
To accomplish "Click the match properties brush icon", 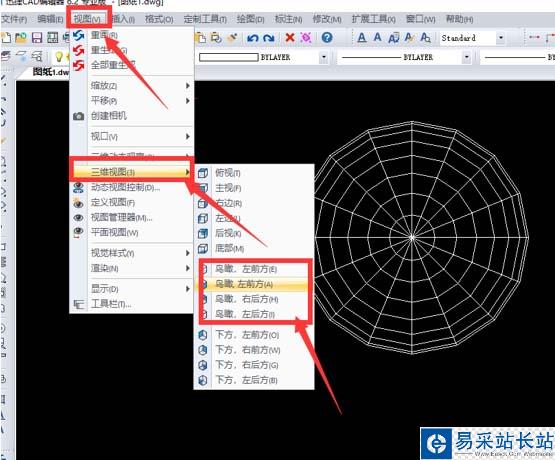I will pos(233,37).
